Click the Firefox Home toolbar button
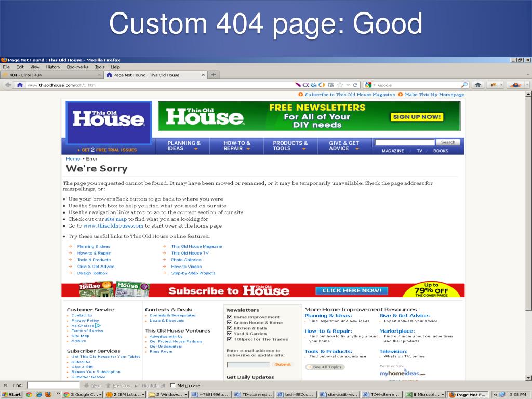Screen dimensions: 532x399 click(x=478, y=85)
